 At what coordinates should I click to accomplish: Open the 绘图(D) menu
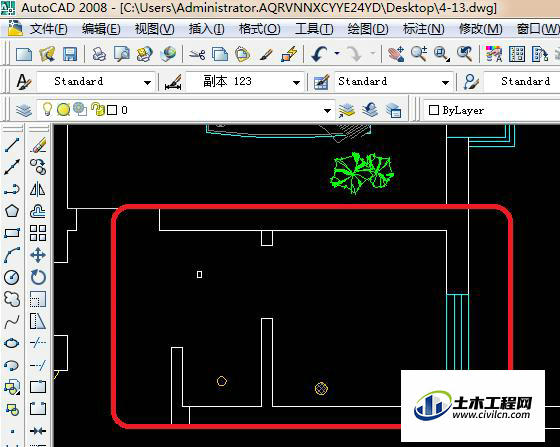(x=368, y=29)
